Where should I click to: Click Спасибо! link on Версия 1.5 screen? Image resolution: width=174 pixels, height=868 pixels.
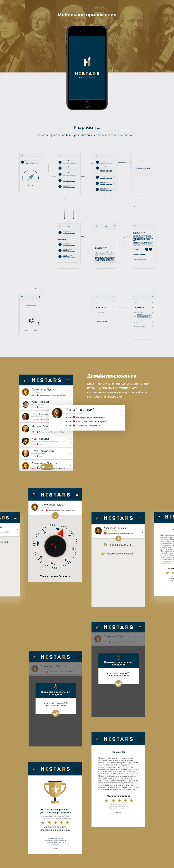pyautogui.click(x=118, y=813)
